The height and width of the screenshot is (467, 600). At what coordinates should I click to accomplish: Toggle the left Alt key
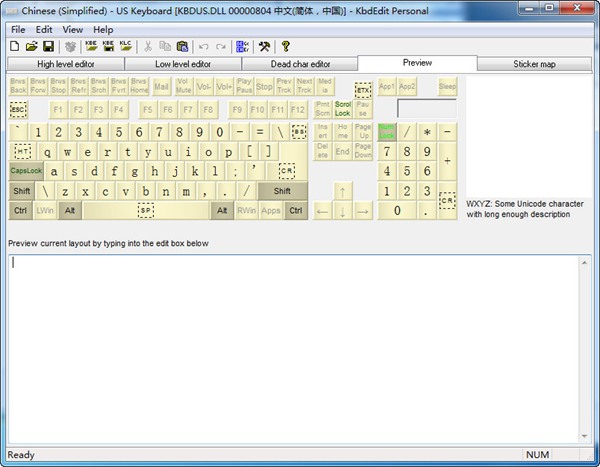pyautogui.click(x=70, y=211)
